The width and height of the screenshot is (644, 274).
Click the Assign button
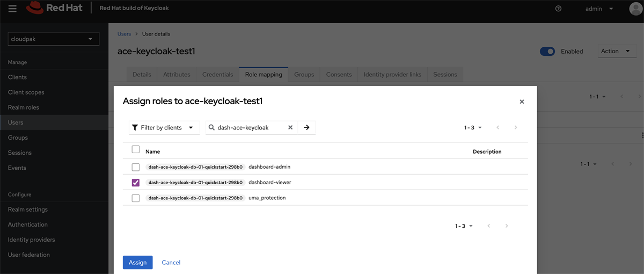pos(137,262)
